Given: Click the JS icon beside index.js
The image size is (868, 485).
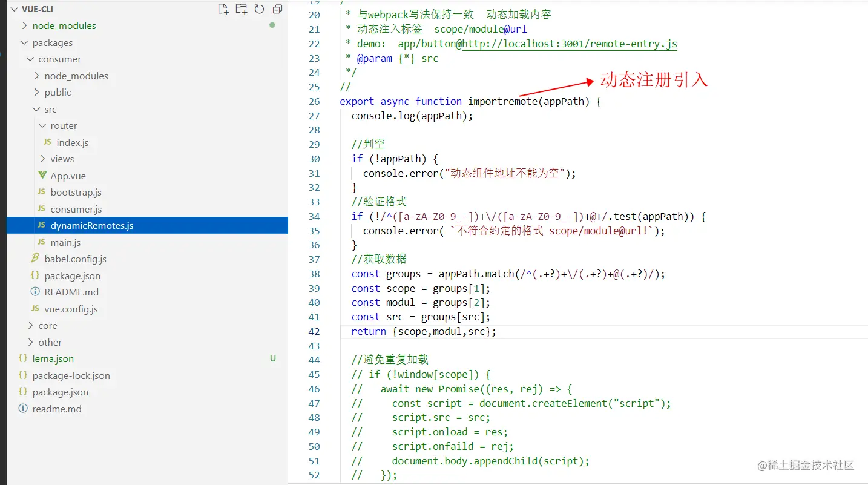Looking at the screenshot, I should [47, 142].
